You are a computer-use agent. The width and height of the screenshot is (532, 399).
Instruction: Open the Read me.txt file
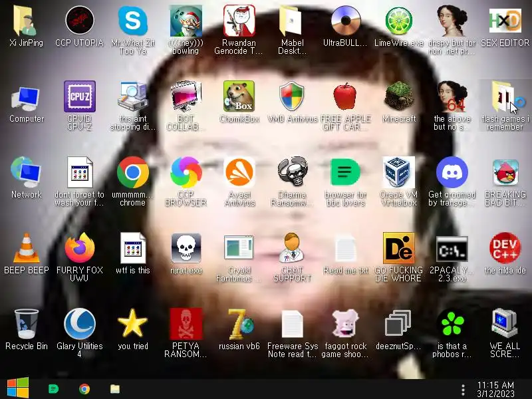point(345,248)
